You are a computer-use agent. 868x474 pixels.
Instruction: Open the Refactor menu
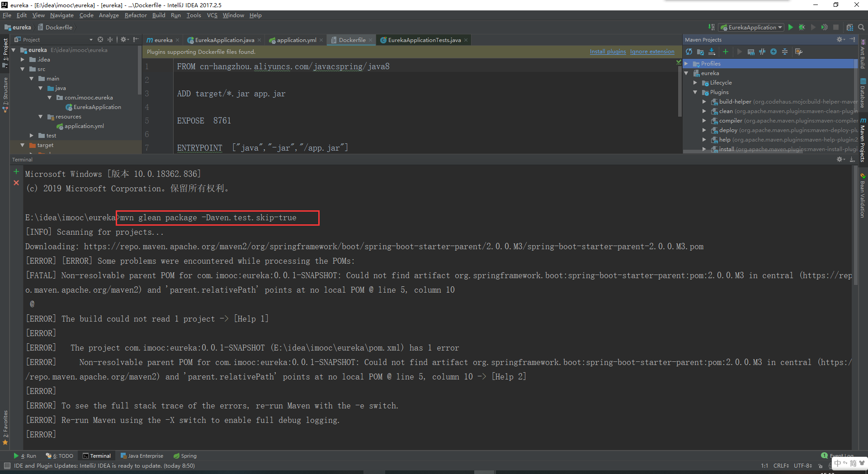(136, 15)
